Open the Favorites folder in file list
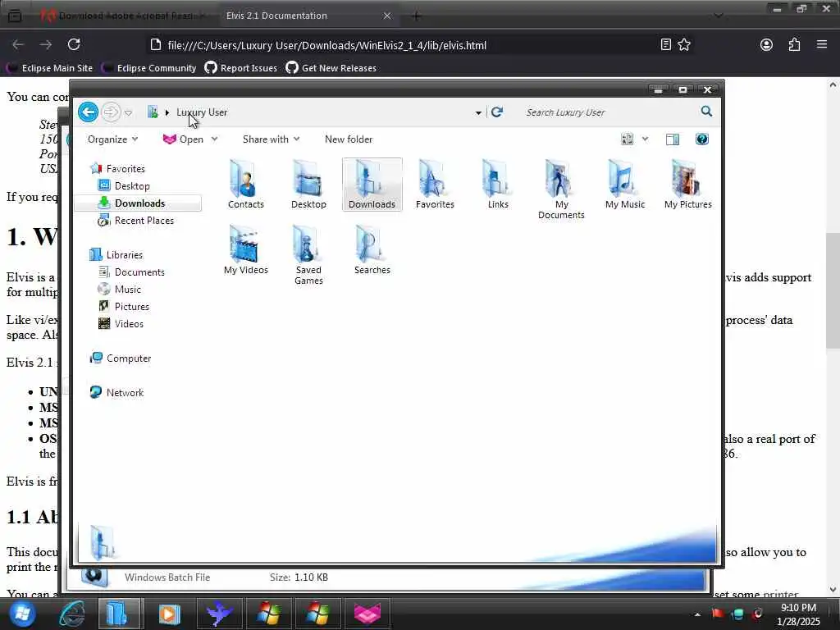 point(435,185)
